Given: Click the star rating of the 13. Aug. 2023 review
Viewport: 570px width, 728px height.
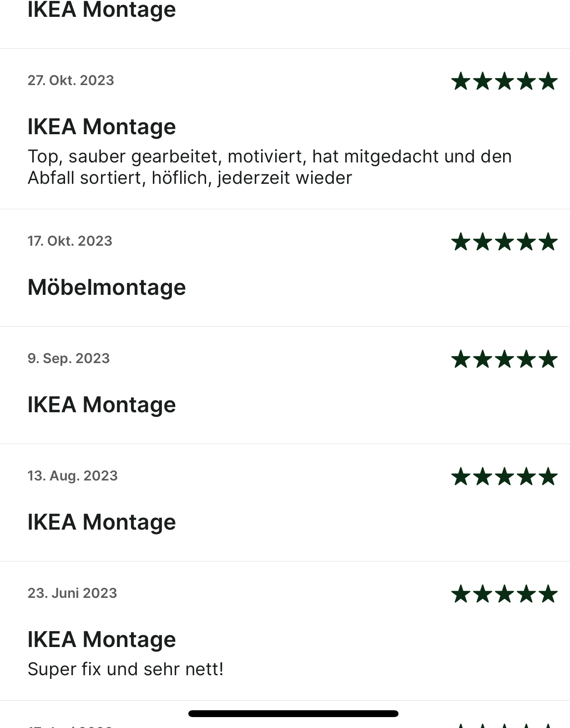Looking at the screenshot, I should pyautogui.click(x=504, y=476).
